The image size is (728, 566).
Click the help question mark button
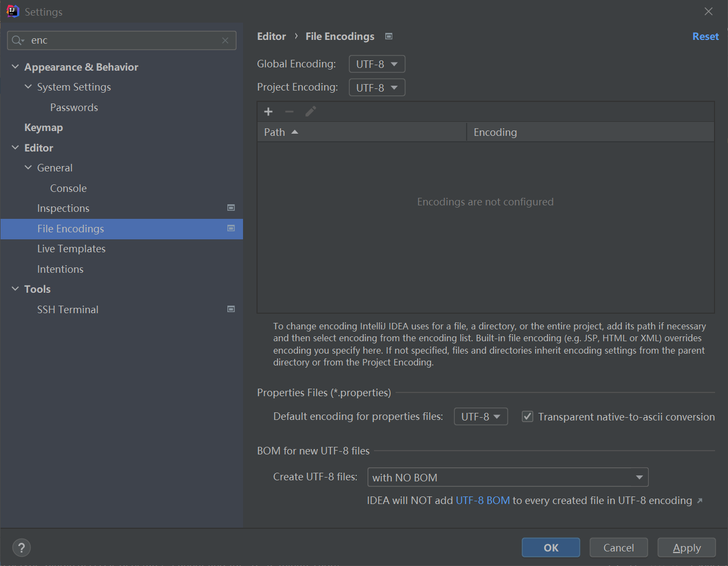point(22,548)
